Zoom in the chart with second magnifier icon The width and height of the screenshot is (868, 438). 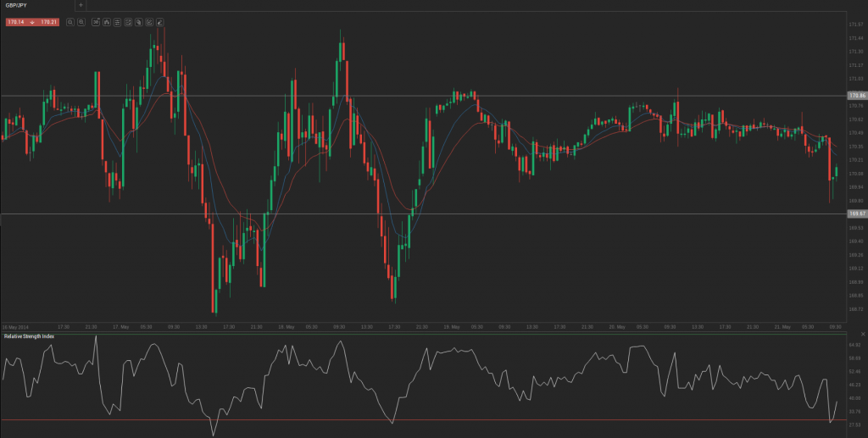click(81, 22)
